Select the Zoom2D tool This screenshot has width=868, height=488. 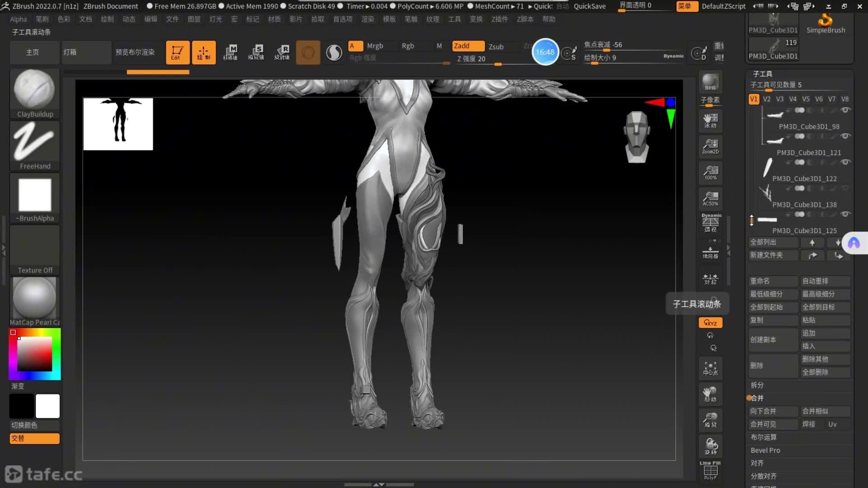(x=710, y=146)
